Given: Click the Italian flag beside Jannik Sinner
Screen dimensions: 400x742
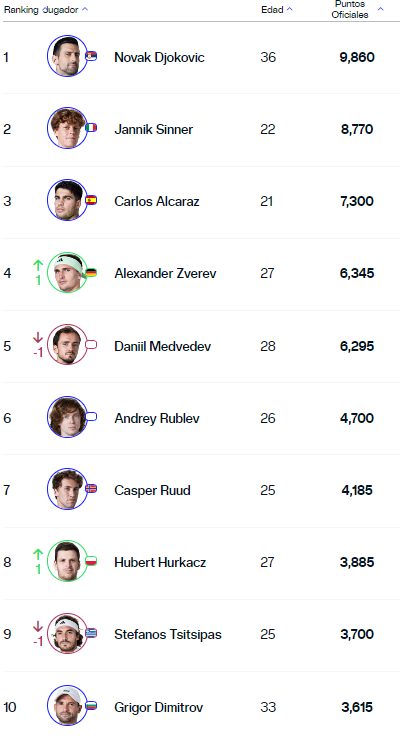Looking at the screenshot, I should pyautogui.click(x=91, y=128).
